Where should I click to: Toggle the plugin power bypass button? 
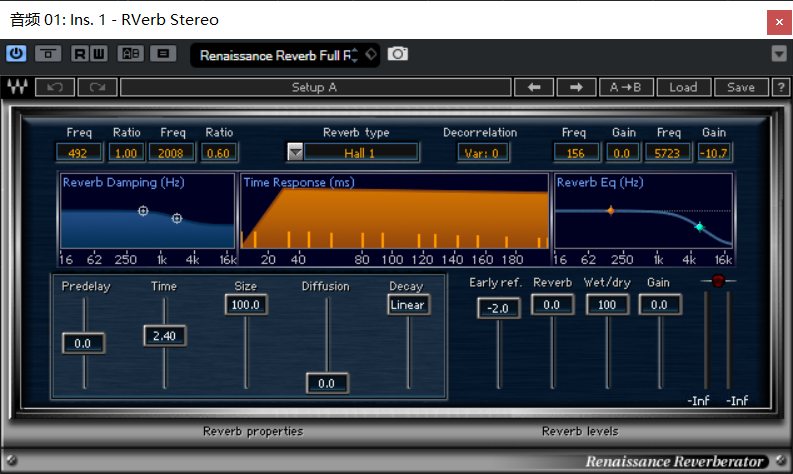[x=16, y=54]
